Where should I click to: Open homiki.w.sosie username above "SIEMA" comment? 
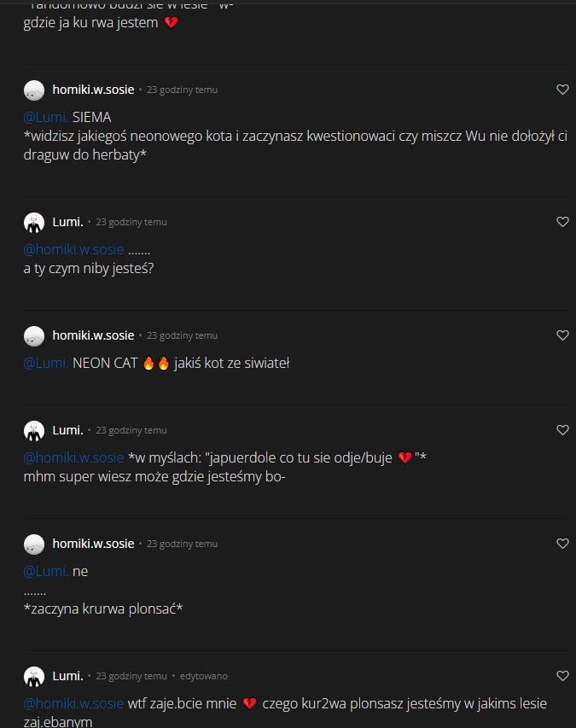click(93, 90)
